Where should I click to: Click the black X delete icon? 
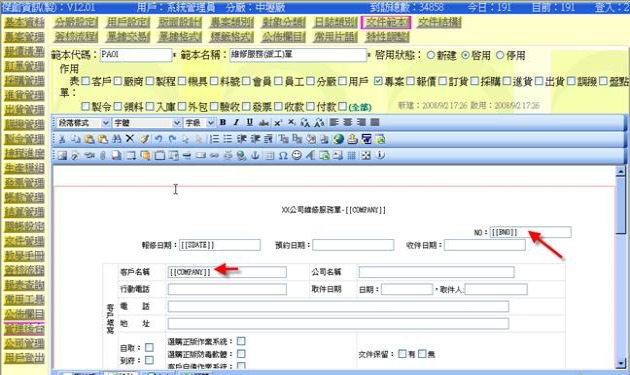click(x=129, y=139)
